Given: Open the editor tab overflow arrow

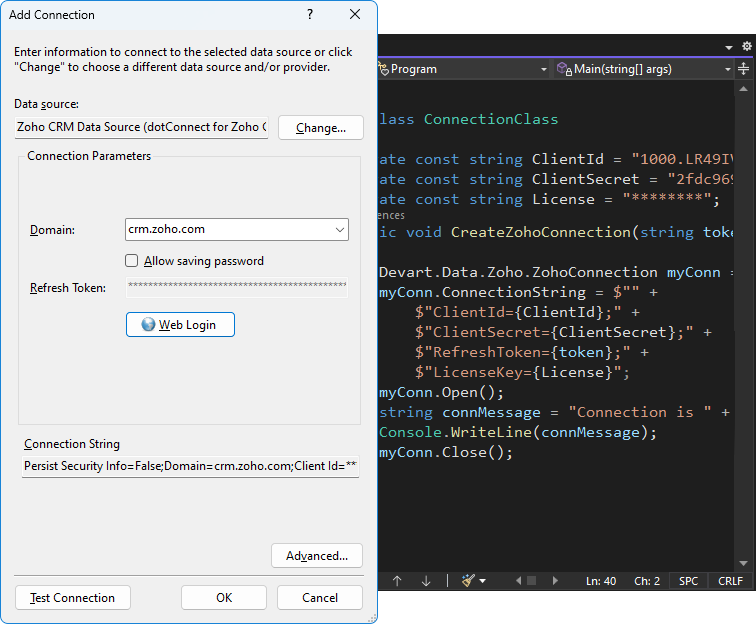Looking at the screenshot, I should click(x=729, y=47).
